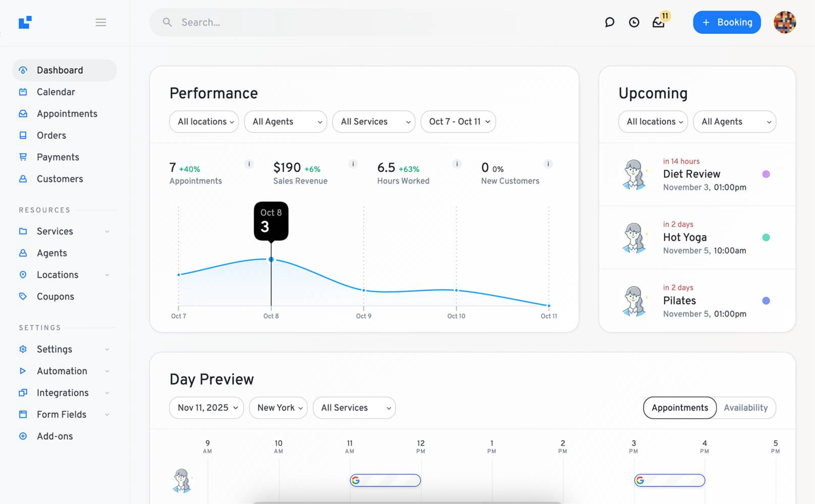Open the chat messages icon in the top bar
This screenshot has width=815, height=504.
click(x=609, y=22)
